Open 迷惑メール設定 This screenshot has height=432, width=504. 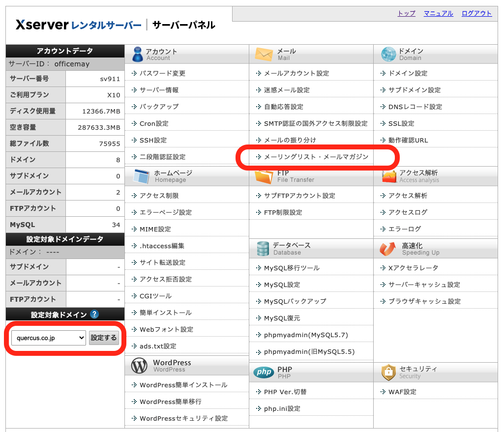click(287, 90)
